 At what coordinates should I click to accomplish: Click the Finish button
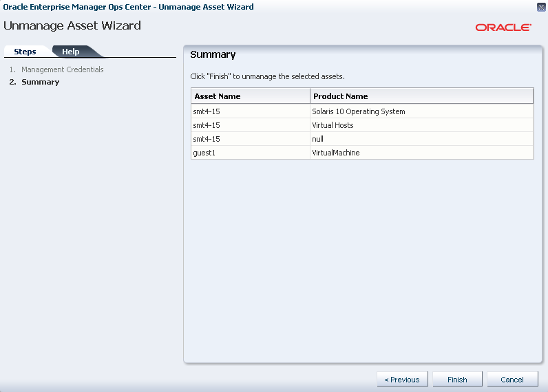pos(457,379)
